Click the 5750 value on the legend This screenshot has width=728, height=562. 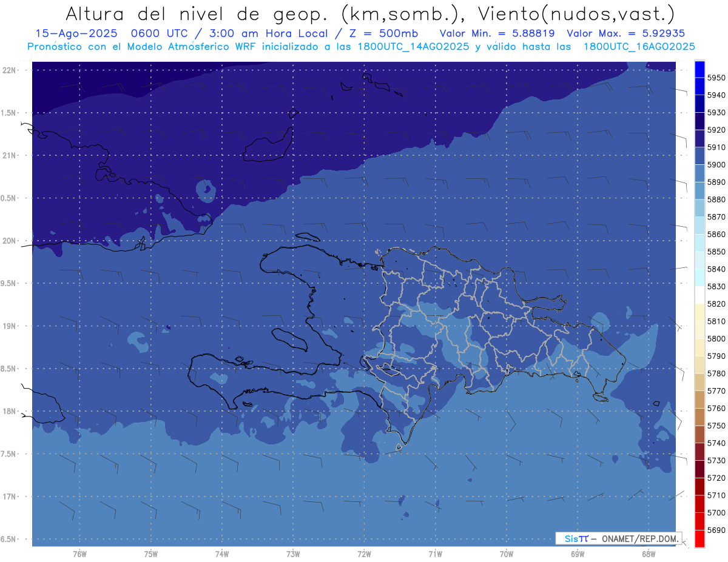click(x=716, y=426)
